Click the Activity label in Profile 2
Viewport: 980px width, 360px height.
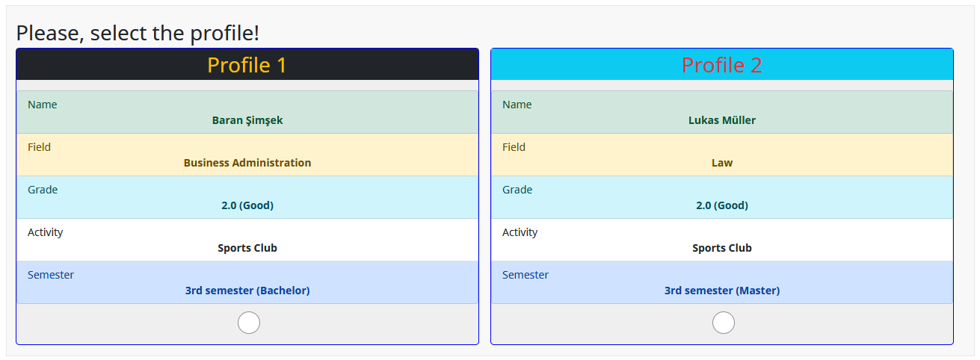(x=520, y=232)
